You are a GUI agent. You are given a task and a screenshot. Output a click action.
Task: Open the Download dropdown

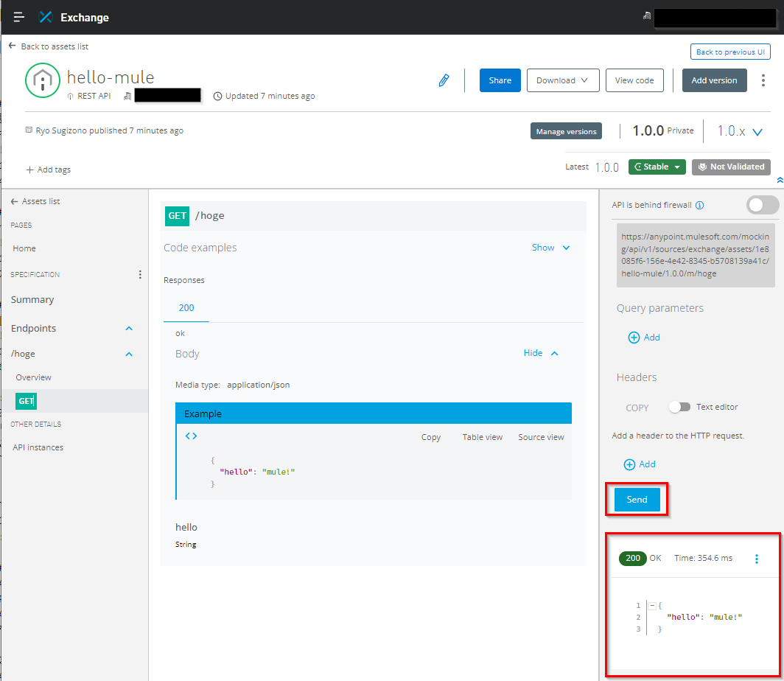[x=563, y=80]
